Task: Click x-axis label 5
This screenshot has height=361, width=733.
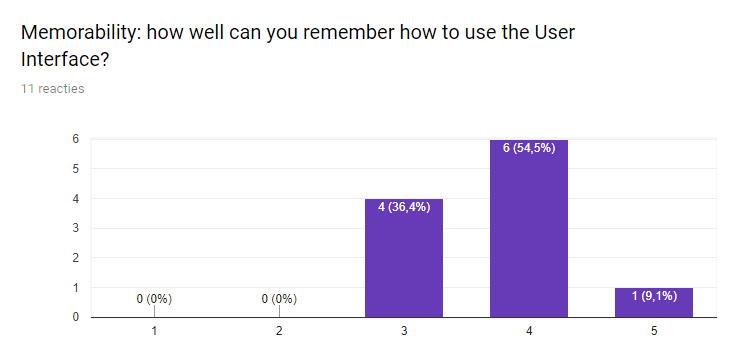Action: (654, 331)
